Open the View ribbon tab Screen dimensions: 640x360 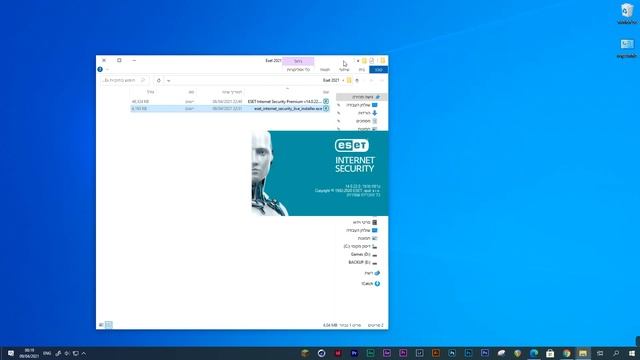325,70
